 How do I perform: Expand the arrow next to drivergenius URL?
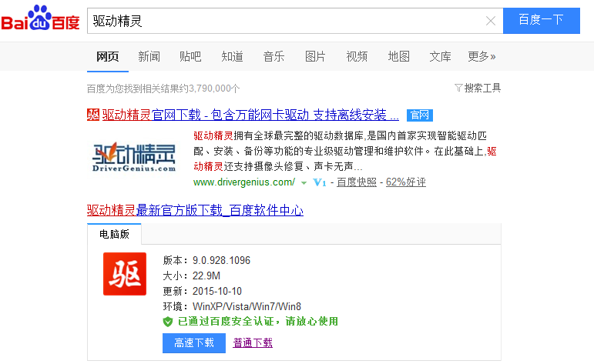(304, 182)
